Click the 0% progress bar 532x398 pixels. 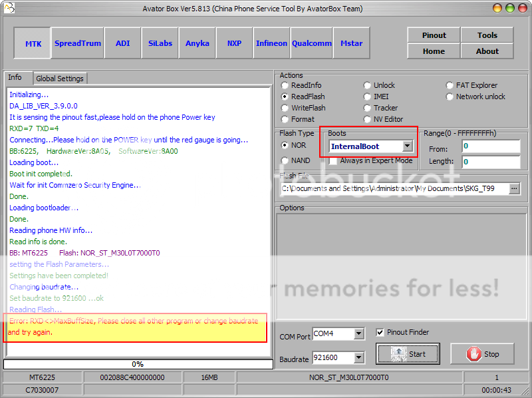[x=138, y=364]
